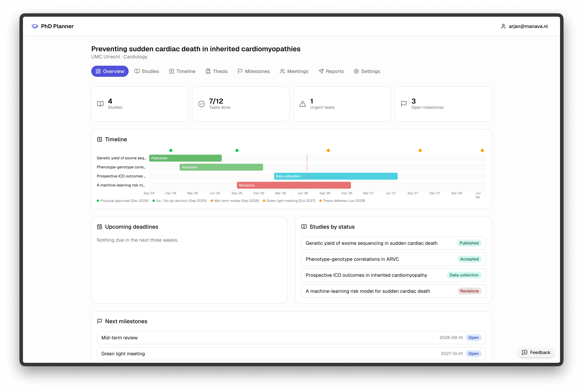Click 'Nothing due in the next three weeks.' text
The image size is (583, 392).
tap(137, 240)
